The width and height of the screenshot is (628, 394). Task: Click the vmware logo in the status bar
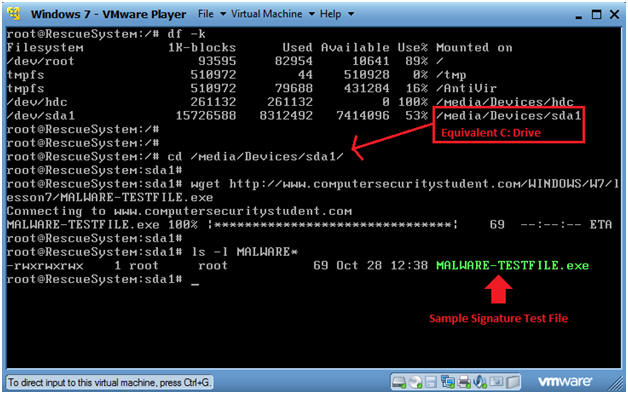565,381
